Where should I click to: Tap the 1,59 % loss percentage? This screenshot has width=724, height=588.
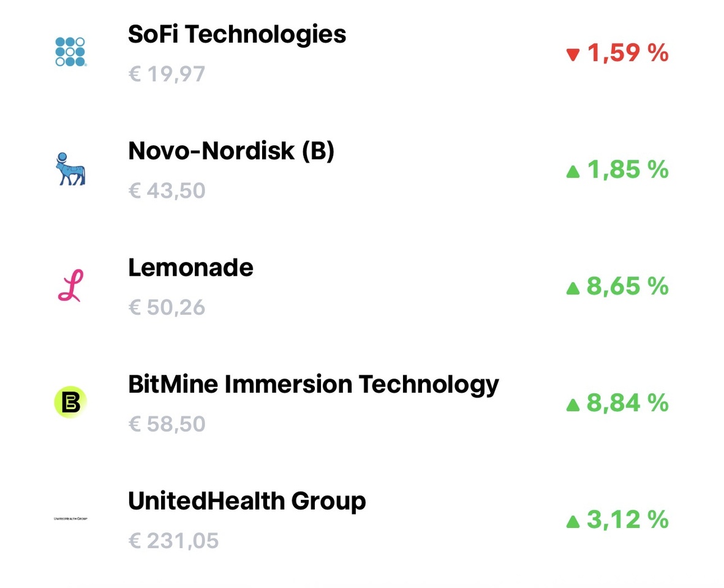pos(627,53)
